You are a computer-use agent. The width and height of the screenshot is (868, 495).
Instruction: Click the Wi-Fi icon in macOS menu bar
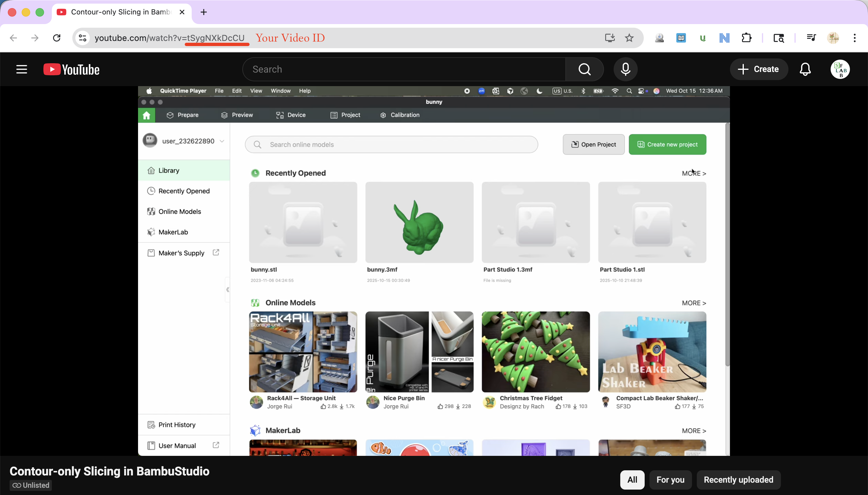tap(615, 91)
